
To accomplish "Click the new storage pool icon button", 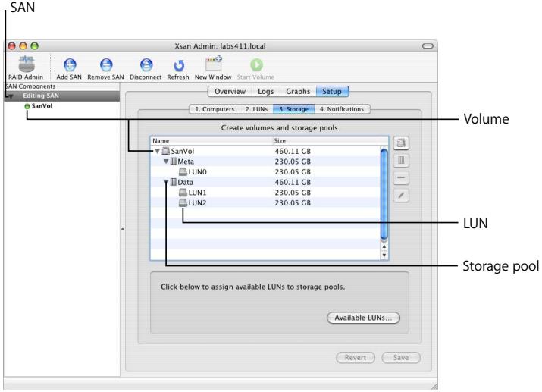I will click(401, 161).
